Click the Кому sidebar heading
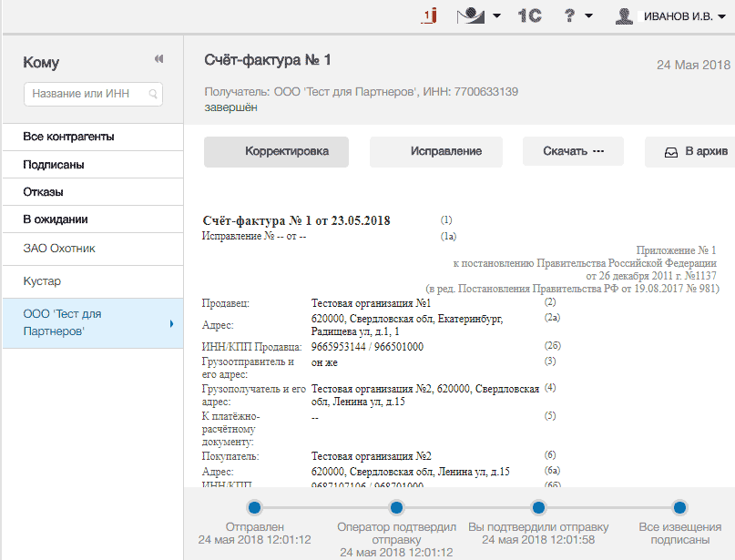735x560 pixels. (x=41, y=62)
